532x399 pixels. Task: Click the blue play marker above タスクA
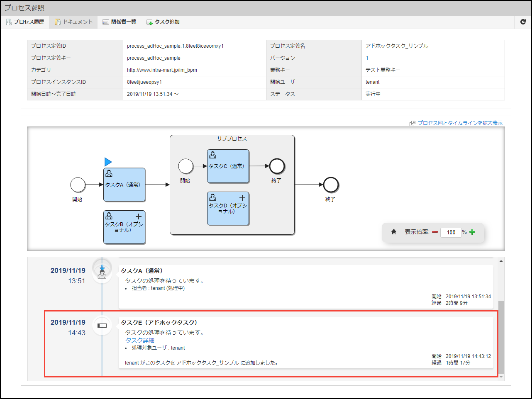(x=108, y=162)
